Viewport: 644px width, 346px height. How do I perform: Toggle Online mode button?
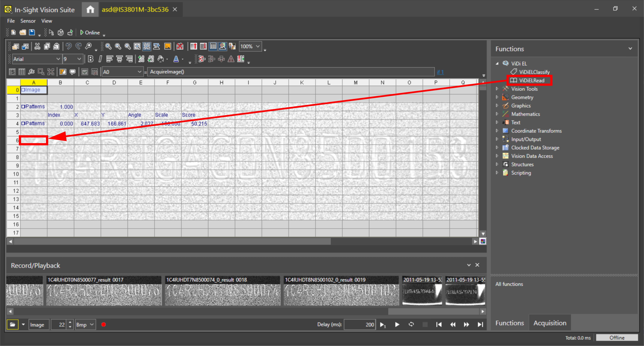[90, 33]
